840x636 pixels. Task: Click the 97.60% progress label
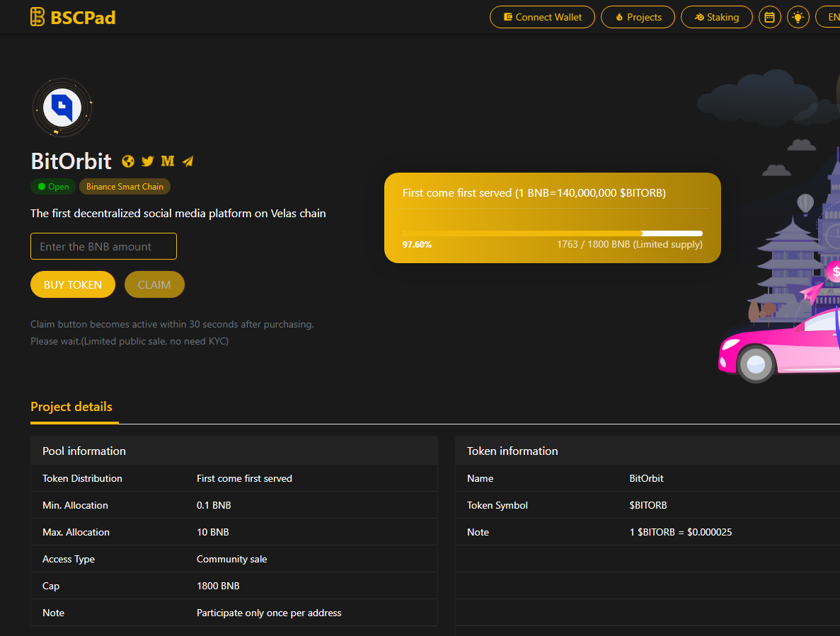click(x=417, y=245)
